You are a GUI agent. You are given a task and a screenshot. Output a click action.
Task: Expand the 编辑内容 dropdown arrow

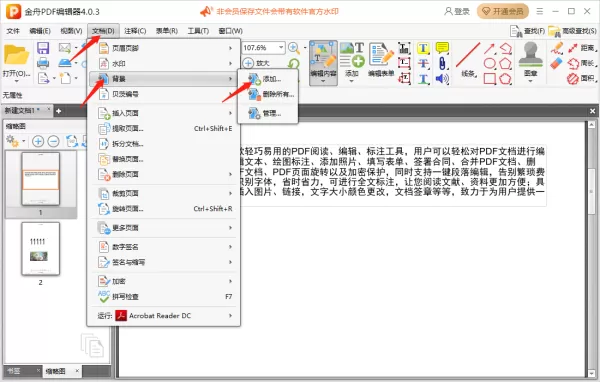click(x=323, y=81)
